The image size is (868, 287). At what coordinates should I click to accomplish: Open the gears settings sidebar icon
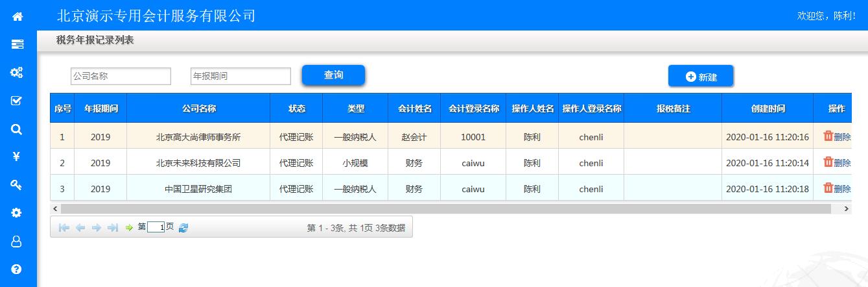[18, 73]
